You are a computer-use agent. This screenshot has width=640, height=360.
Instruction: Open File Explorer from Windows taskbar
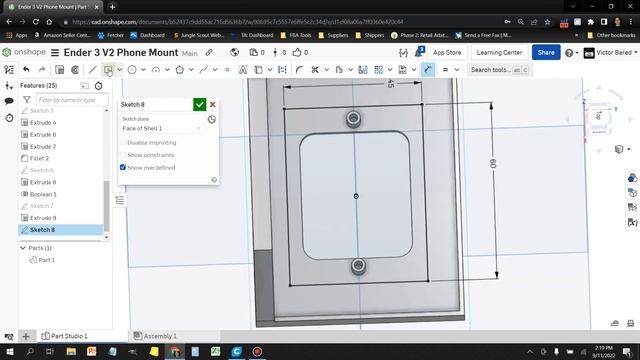coord(71,351)
